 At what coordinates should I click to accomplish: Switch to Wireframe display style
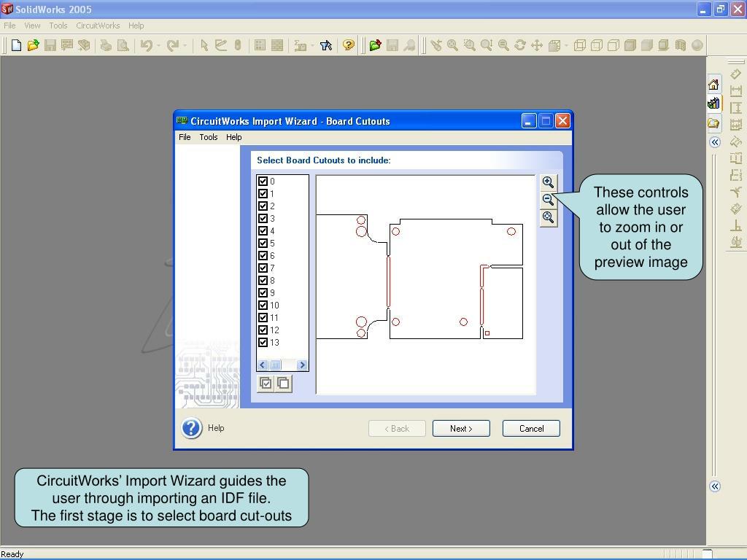(579, 45)
